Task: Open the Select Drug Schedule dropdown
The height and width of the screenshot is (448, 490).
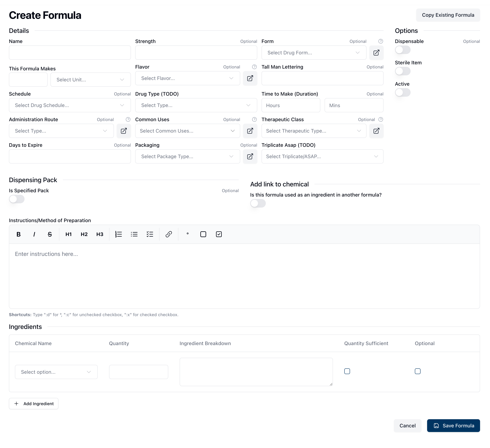Action: click(x=70, y=105)
